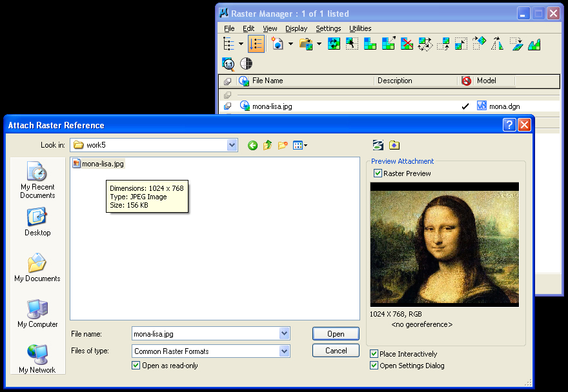568x392 pixels.
Task: Open the Views menu dropdown in Attach dialog
Action: pos(300,146)
